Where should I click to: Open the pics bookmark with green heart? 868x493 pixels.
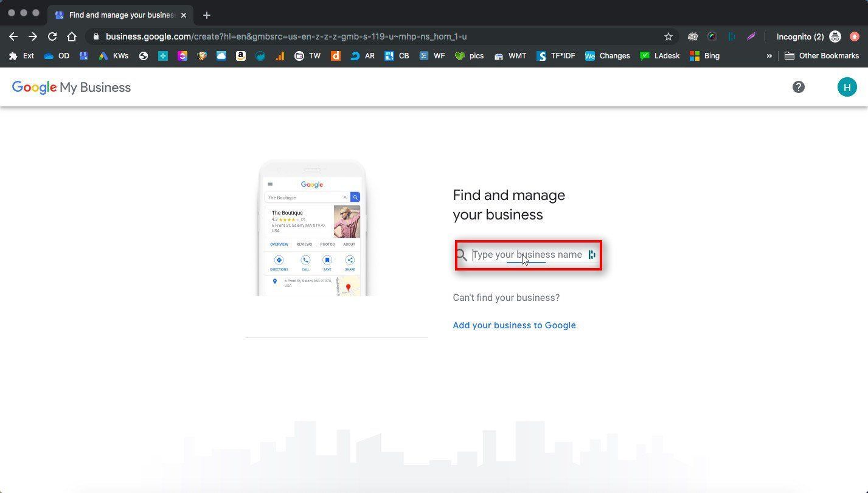tap(469, 56)
